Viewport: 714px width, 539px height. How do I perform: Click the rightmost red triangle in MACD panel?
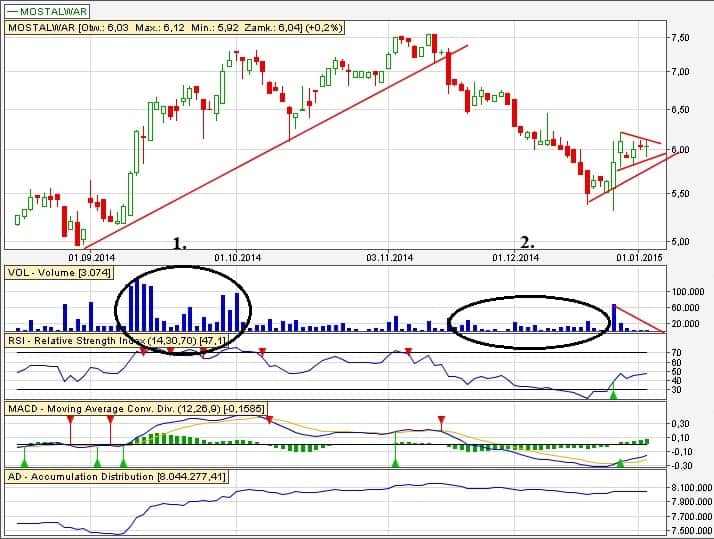(440, 421)
